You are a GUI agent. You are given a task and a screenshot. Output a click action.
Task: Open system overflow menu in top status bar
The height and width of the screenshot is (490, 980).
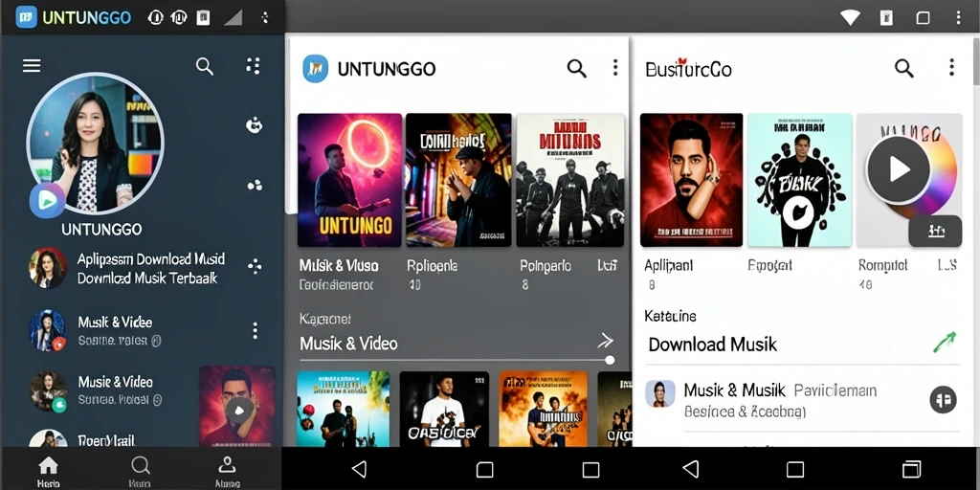coord(958,17)
